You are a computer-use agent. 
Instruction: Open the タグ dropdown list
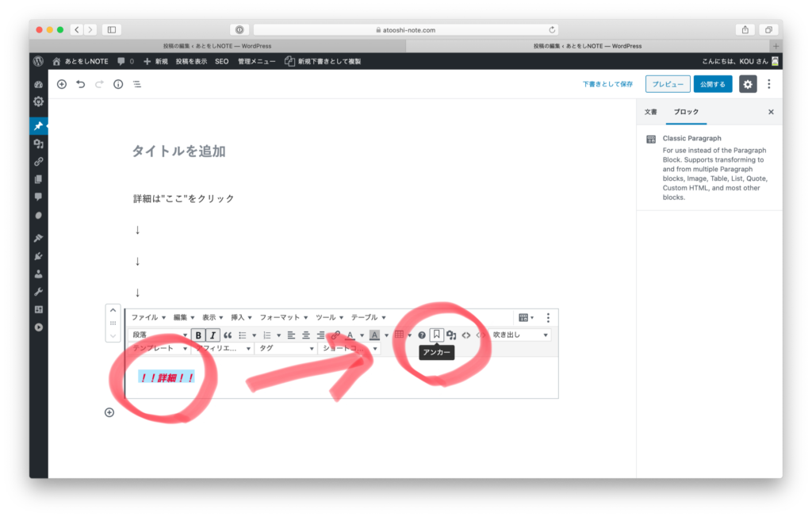coord(285,348)
